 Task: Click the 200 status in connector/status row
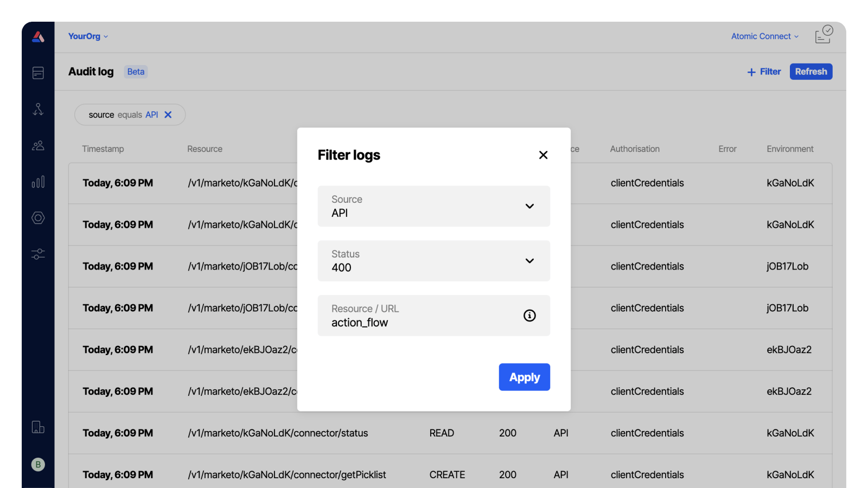tap(508, 433)
